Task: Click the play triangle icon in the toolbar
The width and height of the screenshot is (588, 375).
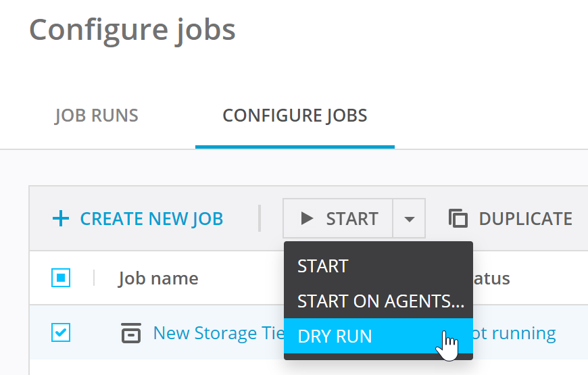Action: (x=307, y=218)
